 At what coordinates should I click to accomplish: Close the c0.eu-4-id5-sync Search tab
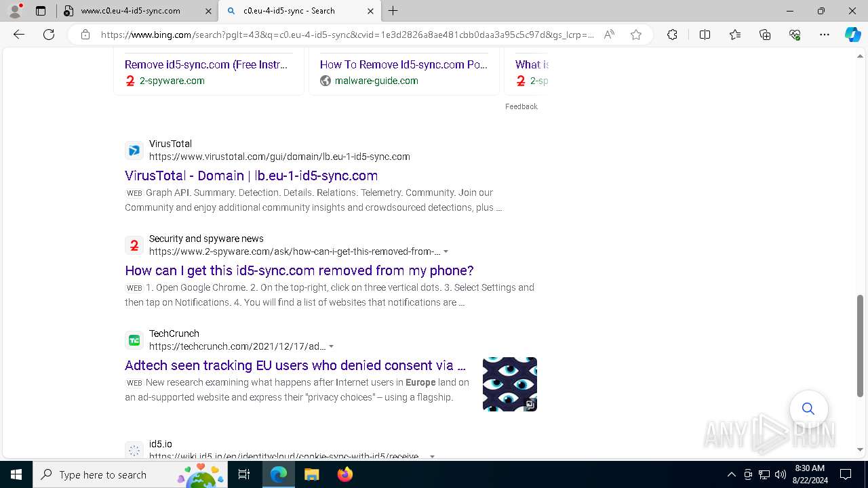[370, 11]
